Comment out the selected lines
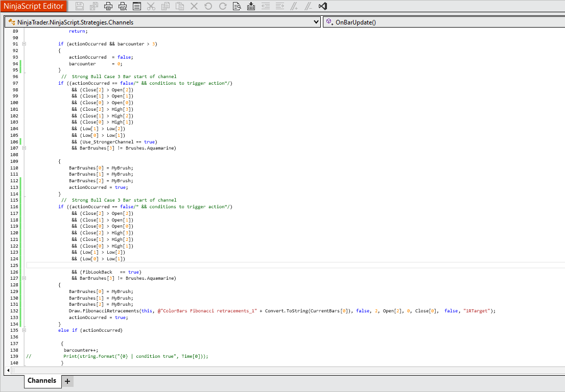The height and width of the screenshot is (392, 565). click(294, 7)
